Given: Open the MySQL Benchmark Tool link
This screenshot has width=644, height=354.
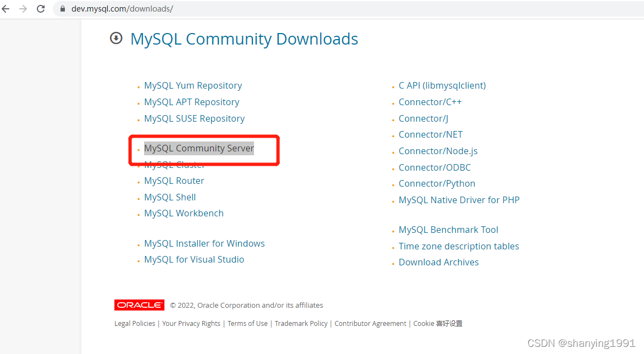Looking at the screenshot, I should click(448, 230).
